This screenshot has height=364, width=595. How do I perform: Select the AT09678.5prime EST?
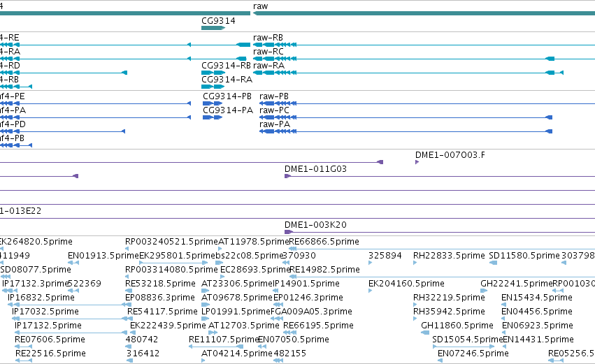(x=237, y=298)
